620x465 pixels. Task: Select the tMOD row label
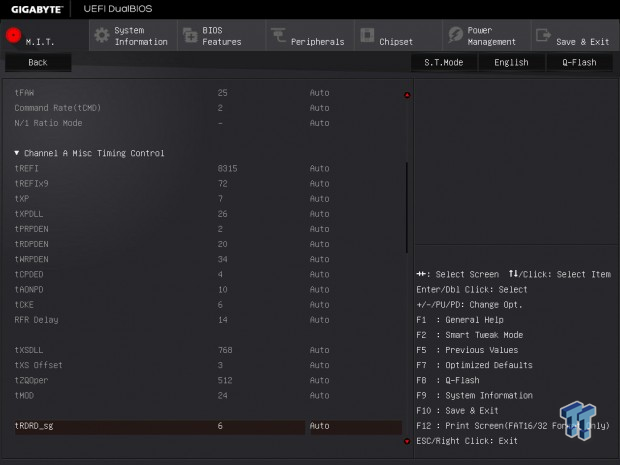pyautogui.click(x=24, y=395)
